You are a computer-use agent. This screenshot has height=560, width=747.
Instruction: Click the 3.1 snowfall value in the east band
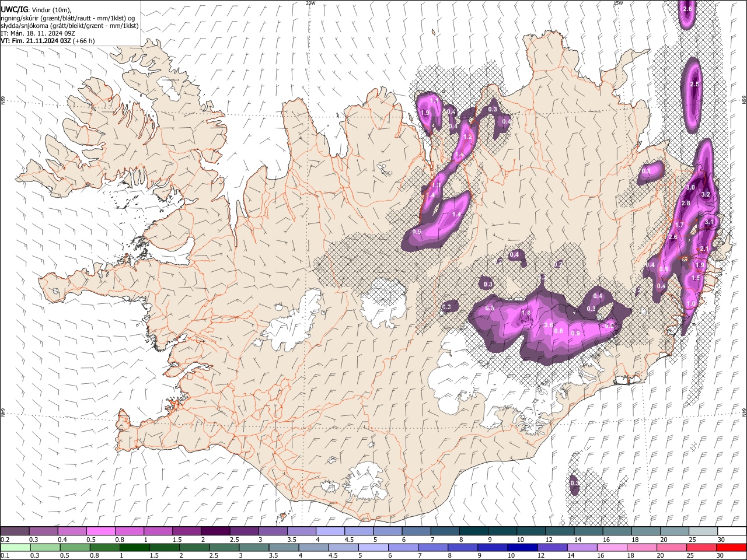(x=709, y=222)
